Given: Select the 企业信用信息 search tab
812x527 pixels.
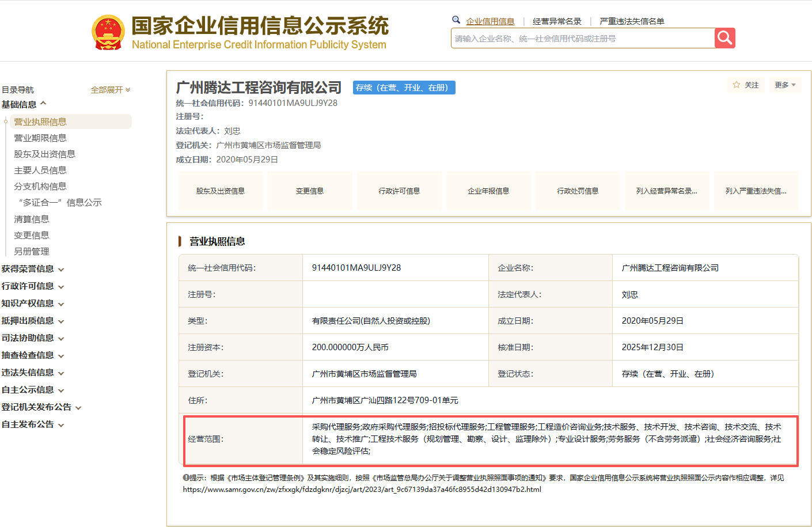Looking at the screenshot, I should [x=490, y=21].
